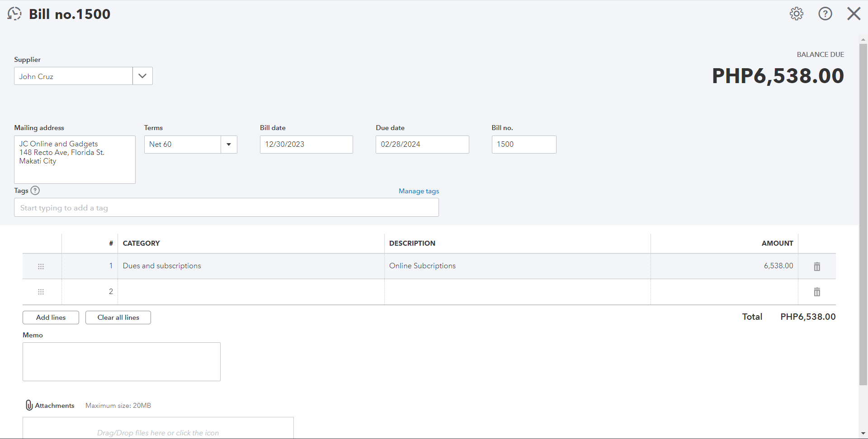
Task: Open recent transactions history icon
Action: (x=14, y=14)
